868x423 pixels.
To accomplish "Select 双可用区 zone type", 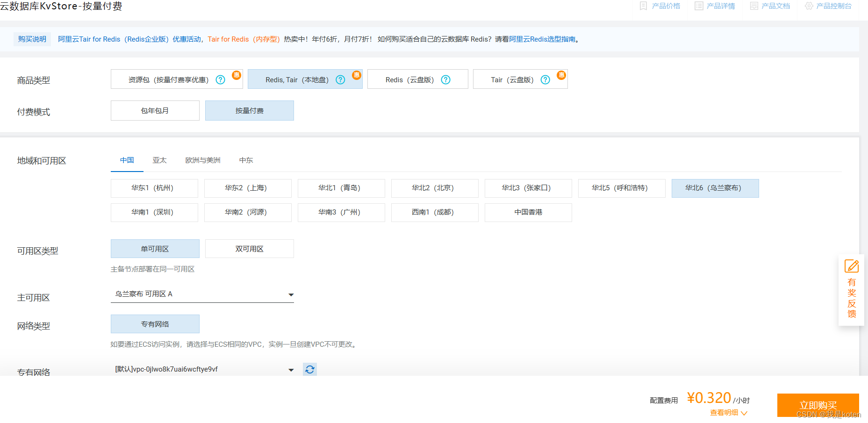I will 250,249.
